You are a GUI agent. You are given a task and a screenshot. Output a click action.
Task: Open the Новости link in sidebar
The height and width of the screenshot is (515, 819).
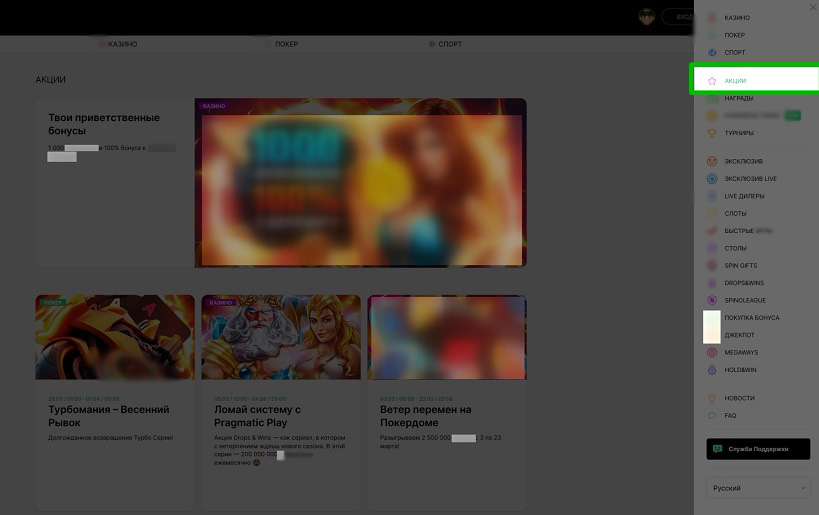739,398
